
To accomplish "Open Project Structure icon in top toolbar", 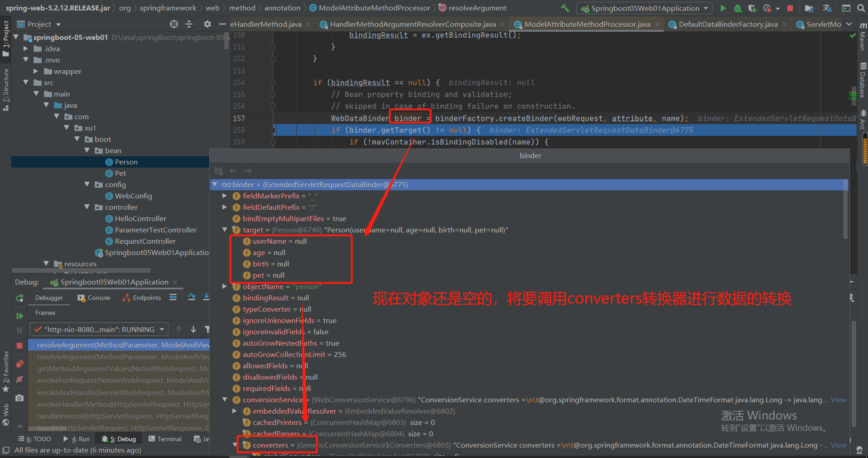I will pos(809,8).
